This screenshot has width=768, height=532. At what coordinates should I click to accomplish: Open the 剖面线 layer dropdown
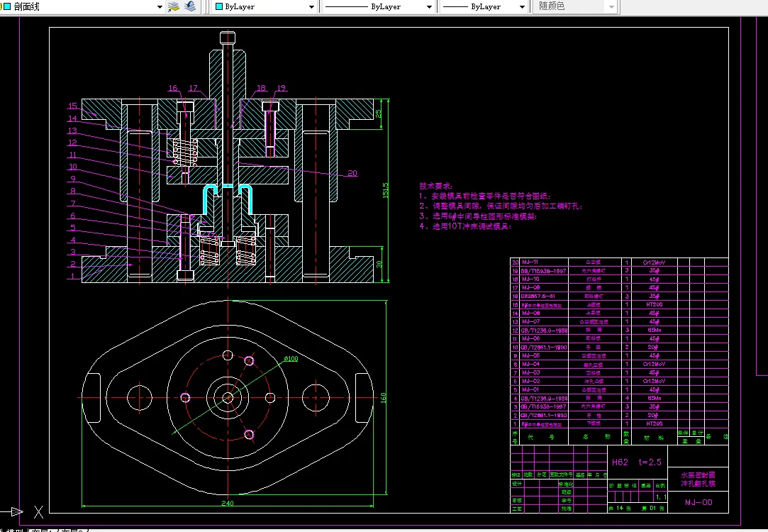point(160,7)
